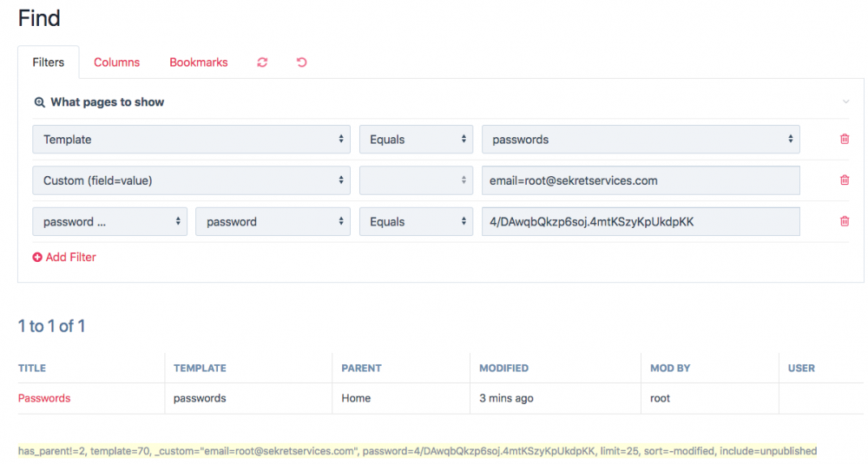The width and height of the screenshot is (868, 464).
Task: Click the plus icon beside Add Filter
Action: click(37, 258)
